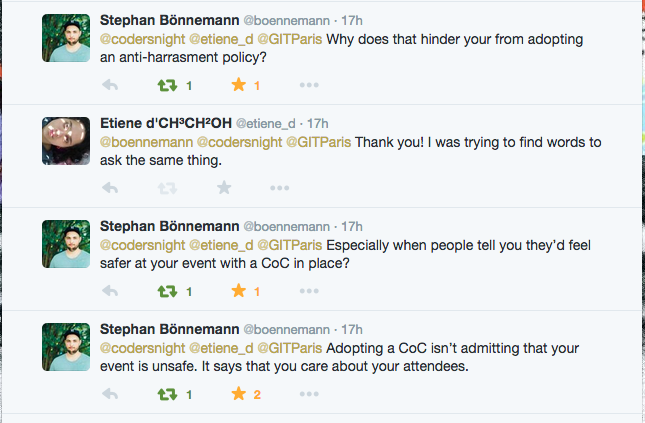Click the star with 2 favorites
This screenshot has width=645, height=423.
(x=239, y=394)
